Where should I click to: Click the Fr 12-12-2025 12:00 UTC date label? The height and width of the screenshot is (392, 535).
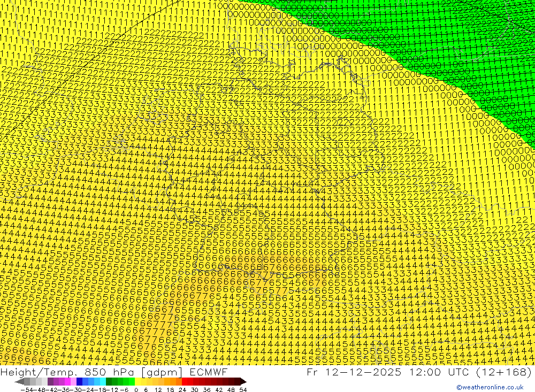[x=419, y=372]
